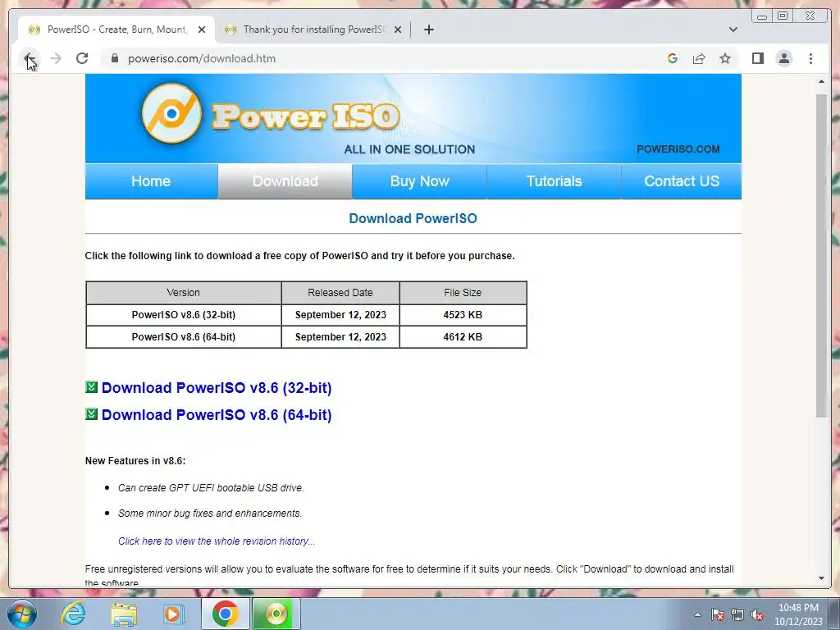The width and height of the screenshot is (840, 630).
Task: Open the Windows Start menu
Action: (22, 614)
